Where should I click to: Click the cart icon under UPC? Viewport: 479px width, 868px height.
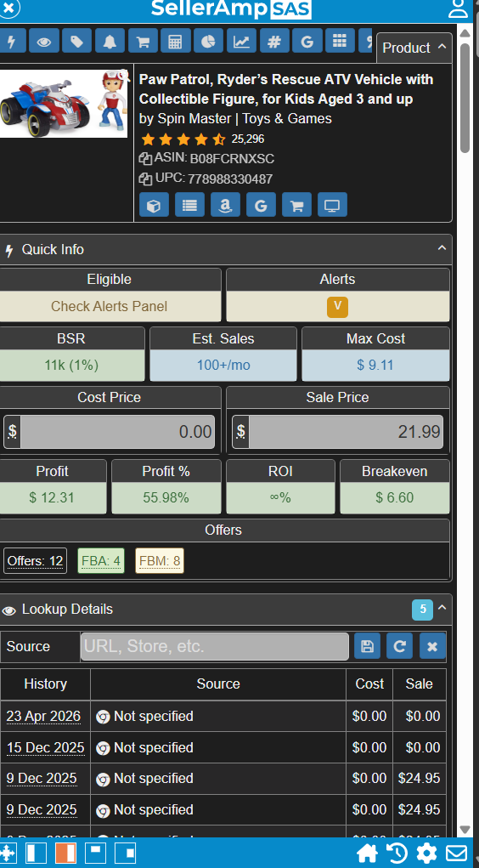tap(296, 205)
